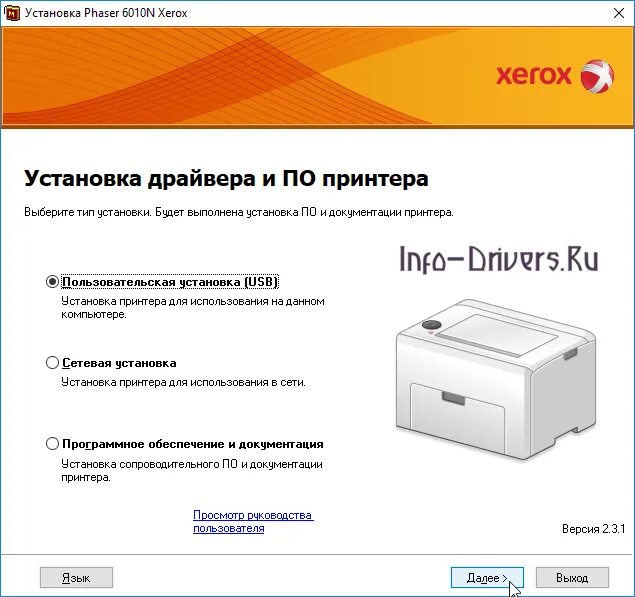Click the title text Установка Phaser 6010N Xerox
635x597 pixels.
coord(106,13)
